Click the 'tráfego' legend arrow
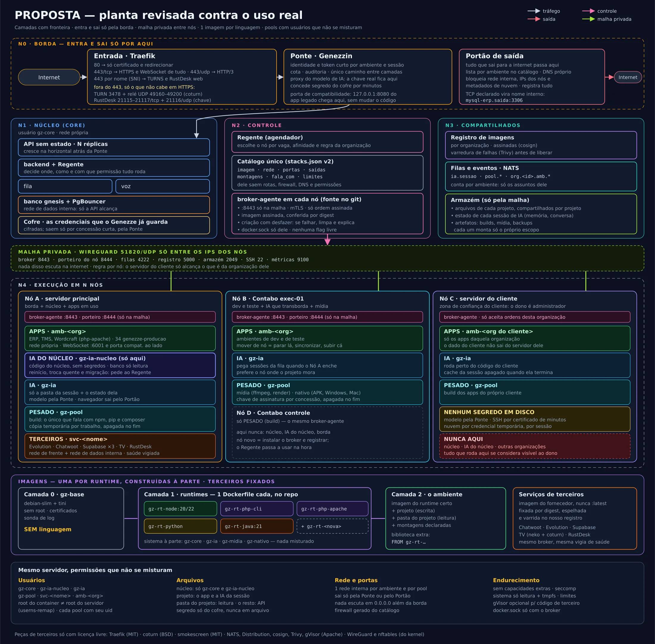The height and width of the screenshot is (644, 655). tap(534, 11)
